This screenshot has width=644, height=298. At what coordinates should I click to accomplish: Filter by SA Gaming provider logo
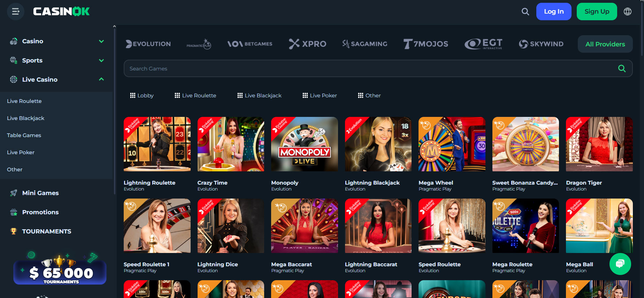point(365,44)
